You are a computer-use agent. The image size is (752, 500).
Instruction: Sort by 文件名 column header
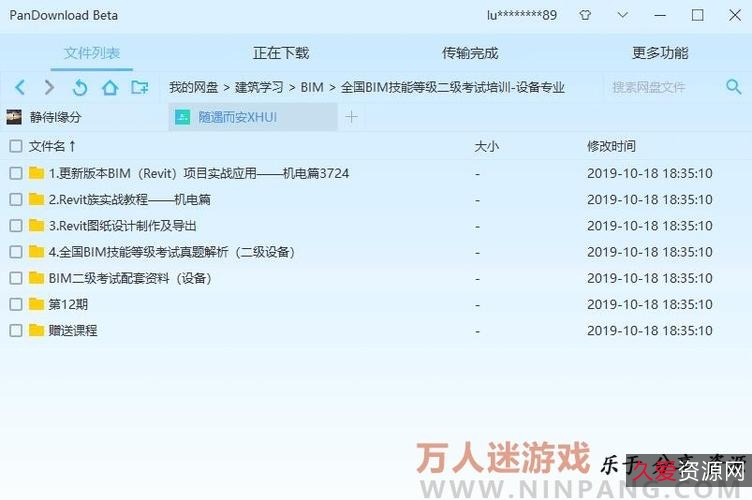coord(52,146)
